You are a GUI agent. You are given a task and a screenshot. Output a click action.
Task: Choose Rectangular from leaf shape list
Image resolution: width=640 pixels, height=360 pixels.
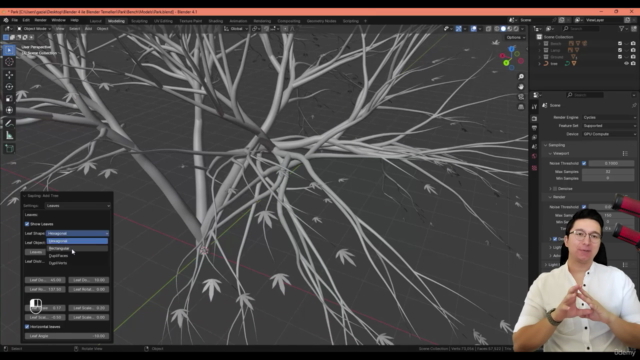click(78, 248)
